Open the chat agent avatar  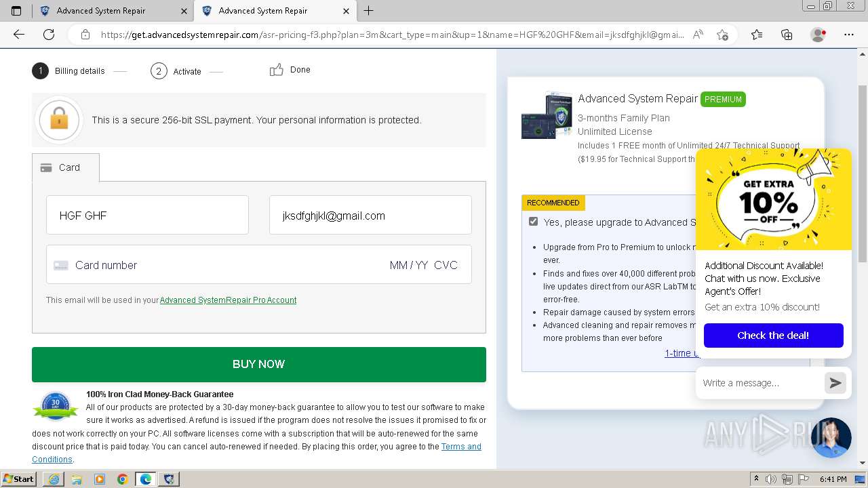[831, 438]
